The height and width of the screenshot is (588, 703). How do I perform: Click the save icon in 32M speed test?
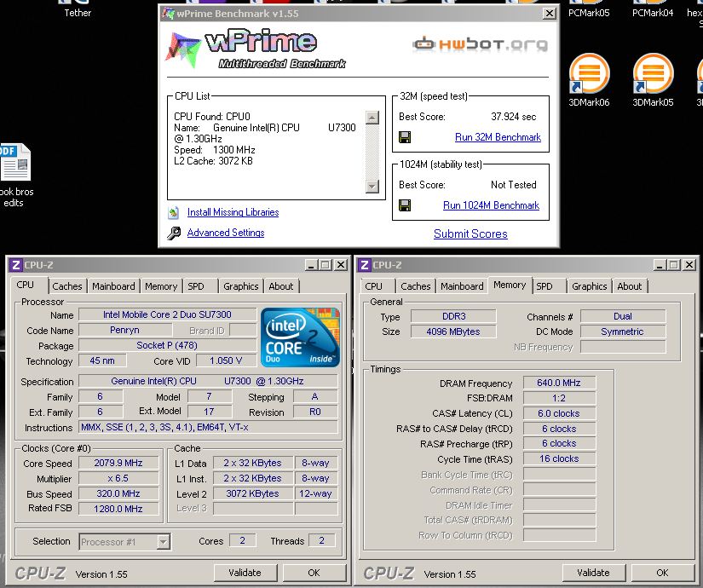tap(405, 137)
